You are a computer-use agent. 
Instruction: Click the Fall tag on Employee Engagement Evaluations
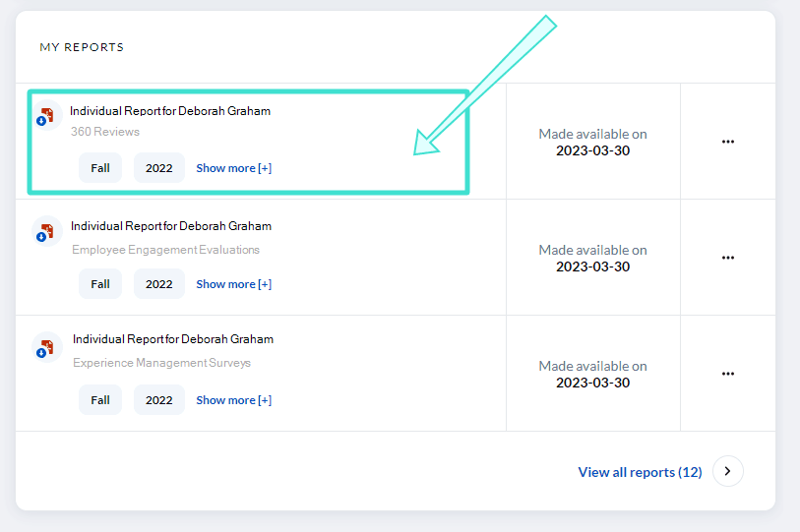click(x=100, y=284)
